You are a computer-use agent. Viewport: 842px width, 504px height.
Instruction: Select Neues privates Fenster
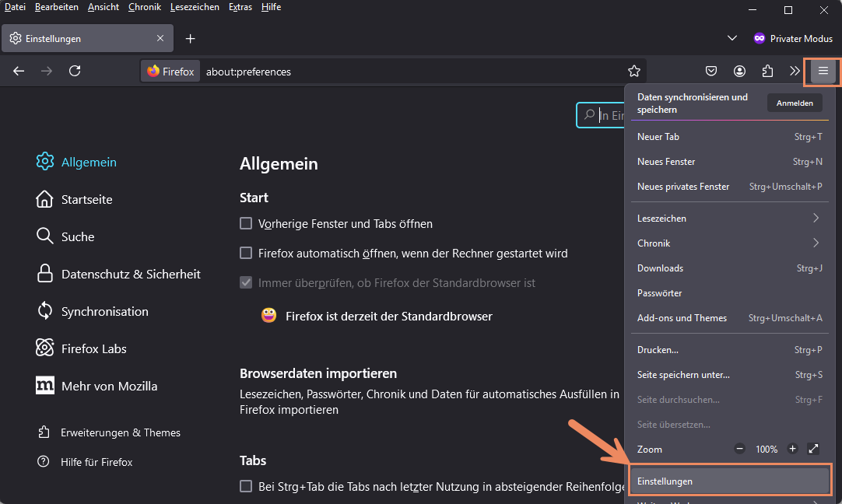coord(729,186)
